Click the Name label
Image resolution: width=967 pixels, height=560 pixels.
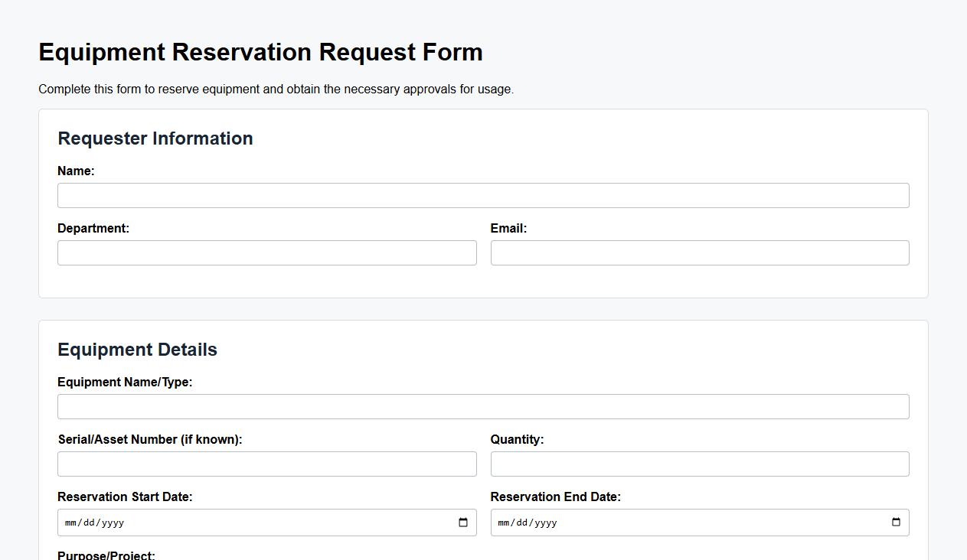coord(76,171)
